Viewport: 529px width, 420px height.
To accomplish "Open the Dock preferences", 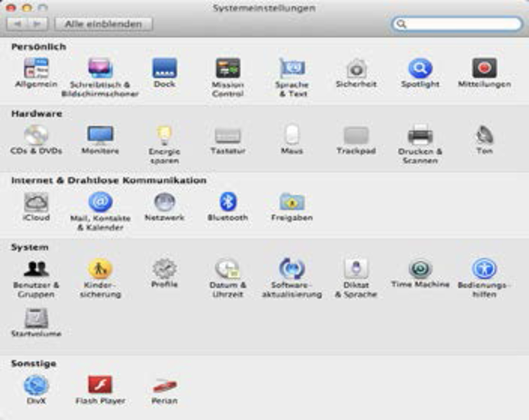I will (x=164, y=73).
